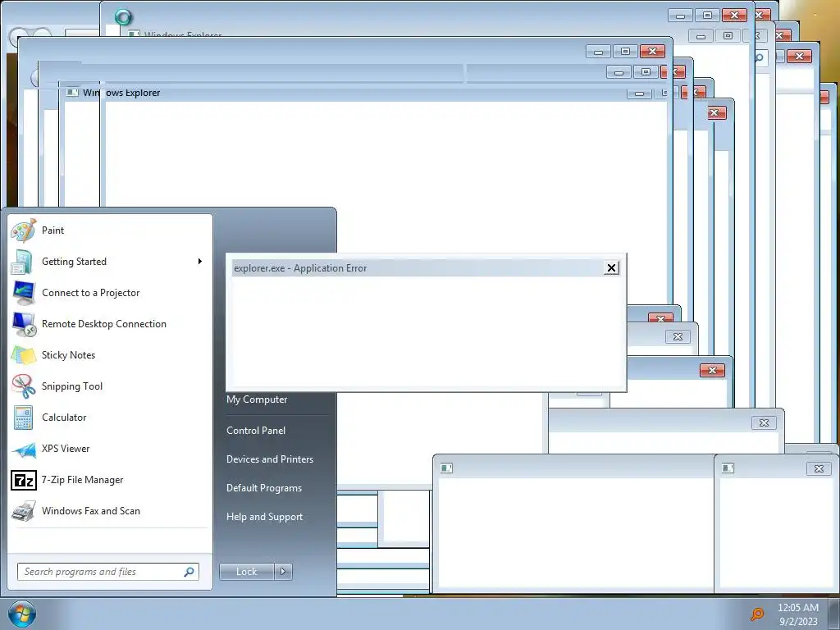The width and height of the screenshot is (840, 630).
Task: Open Help and Support
Action: pos(265,517)
